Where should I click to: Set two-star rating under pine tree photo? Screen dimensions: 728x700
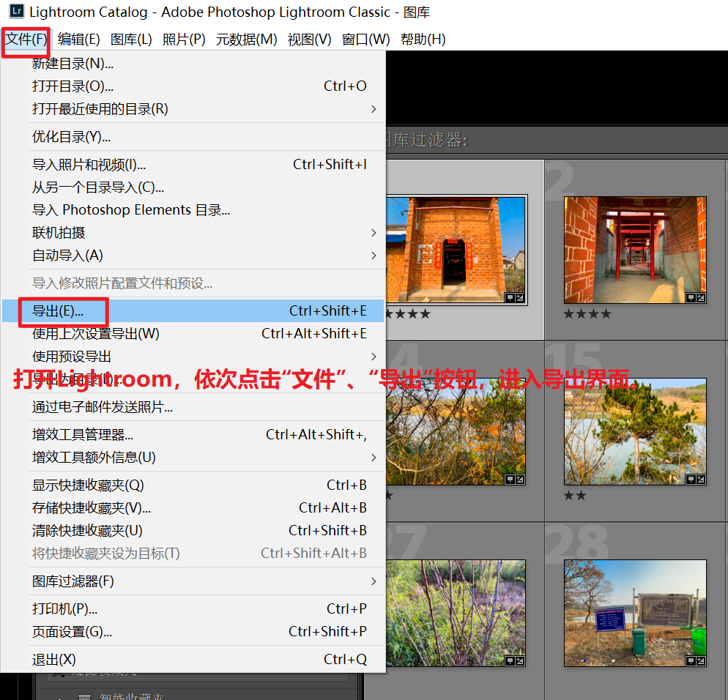[575, 496]
